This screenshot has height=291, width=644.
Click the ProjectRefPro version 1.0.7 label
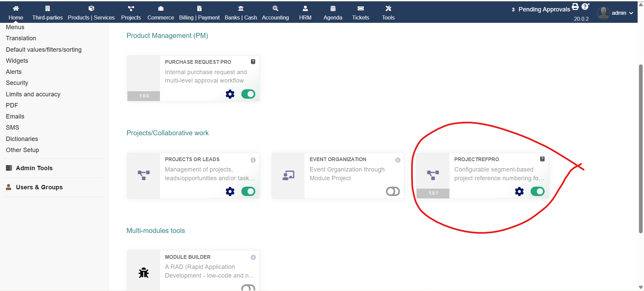coord(433,193)
